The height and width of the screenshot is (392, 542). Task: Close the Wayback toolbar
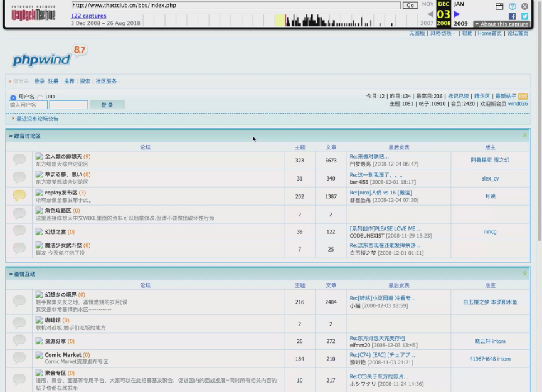pyautogui.click(x=524, y=6)
